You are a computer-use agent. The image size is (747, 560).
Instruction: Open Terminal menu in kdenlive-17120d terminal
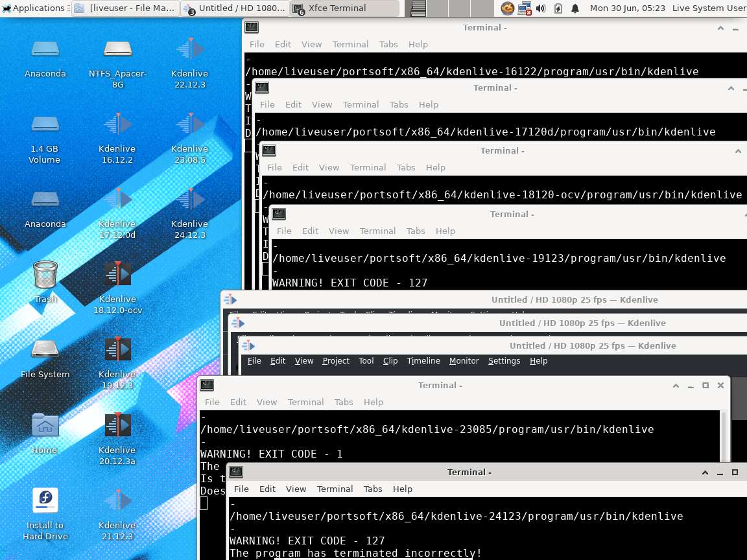[x=361, y=104]
